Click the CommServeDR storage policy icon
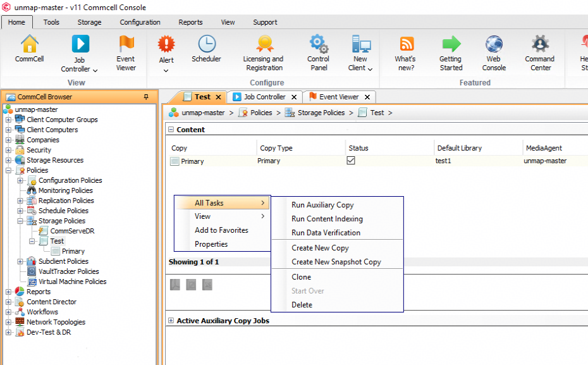 click(44, 231)
